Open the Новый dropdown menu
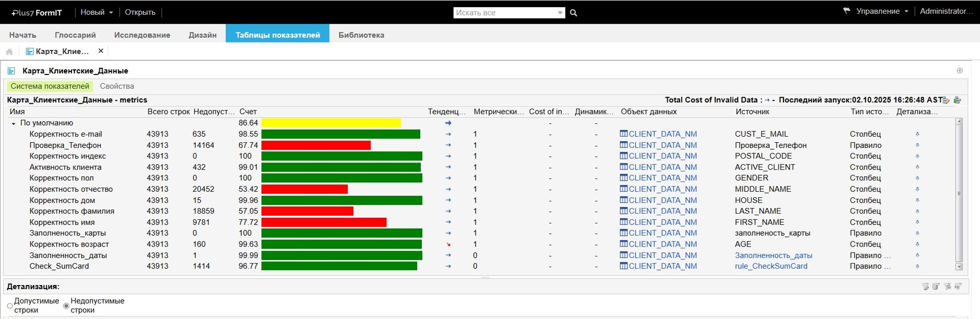 point(97,12)
